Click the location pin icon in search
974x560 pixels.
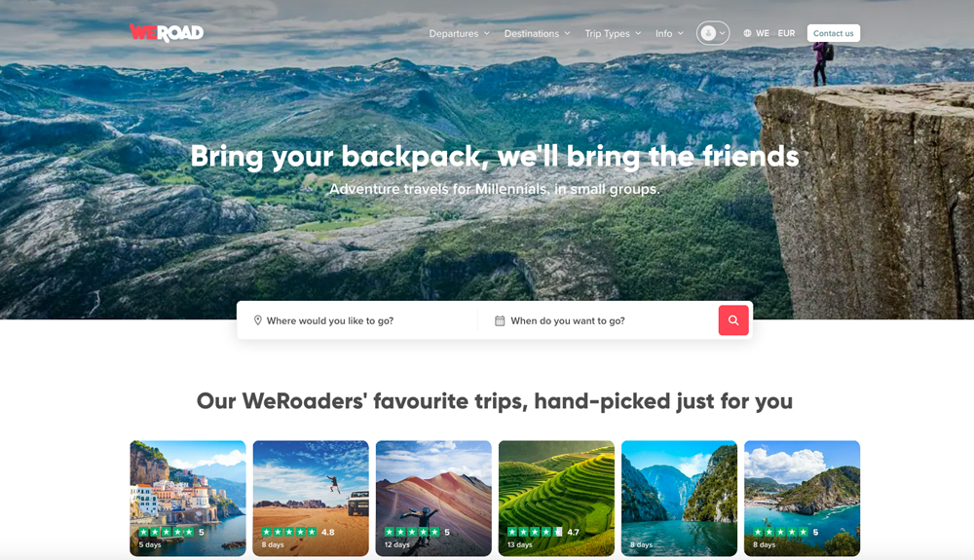click(x=257, y=320)
